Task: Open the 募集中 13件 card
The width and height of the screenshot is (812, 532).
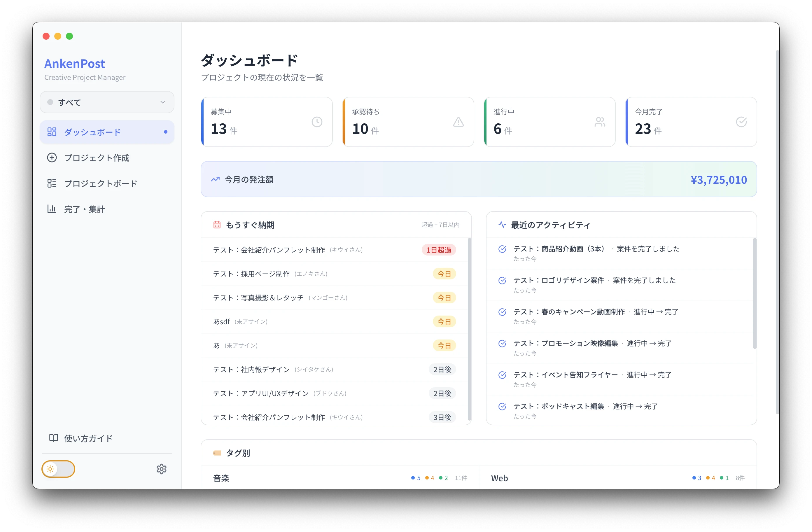Action: (x=267, y=122)
